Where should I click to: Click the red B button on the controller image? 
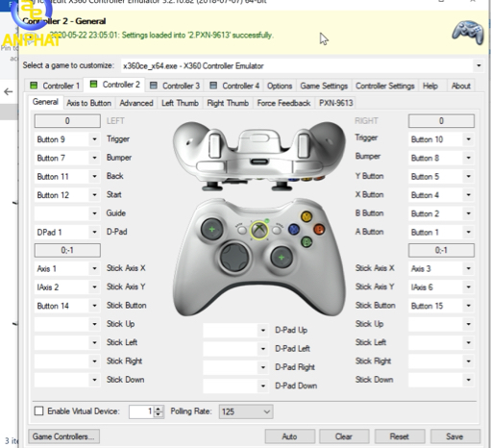tap(319, 229)
